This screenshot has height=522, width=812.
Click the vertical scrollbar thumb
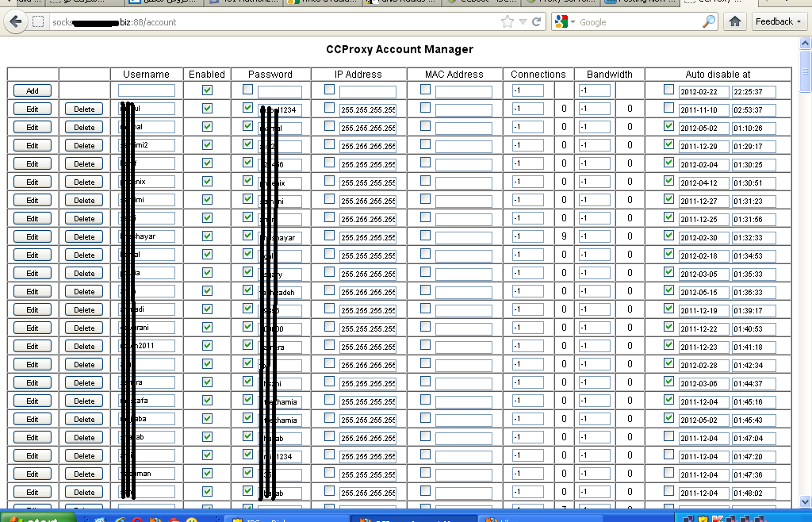pyautogui.click(x=805, y=71)
